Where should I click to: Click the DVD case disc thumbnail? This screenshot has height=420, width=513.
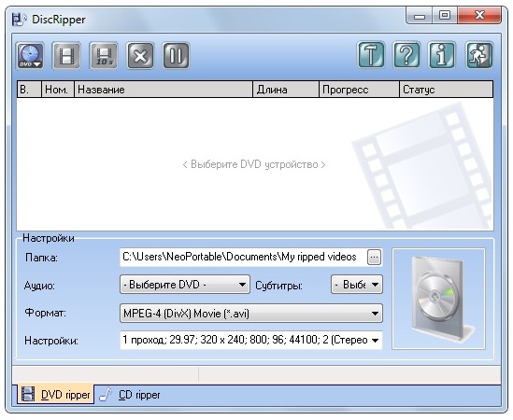click(439, 299)
